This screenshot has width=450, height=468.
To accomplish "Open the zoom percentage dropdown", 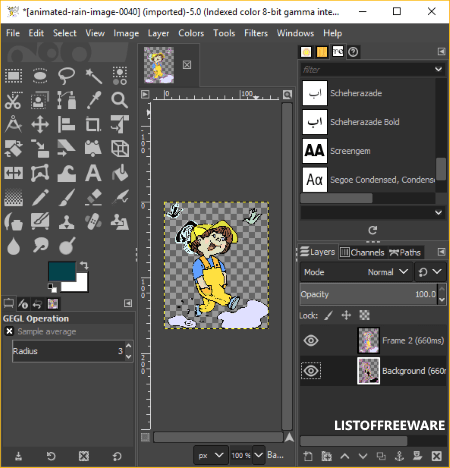I will pyautogui.click(x=259, y=455).
